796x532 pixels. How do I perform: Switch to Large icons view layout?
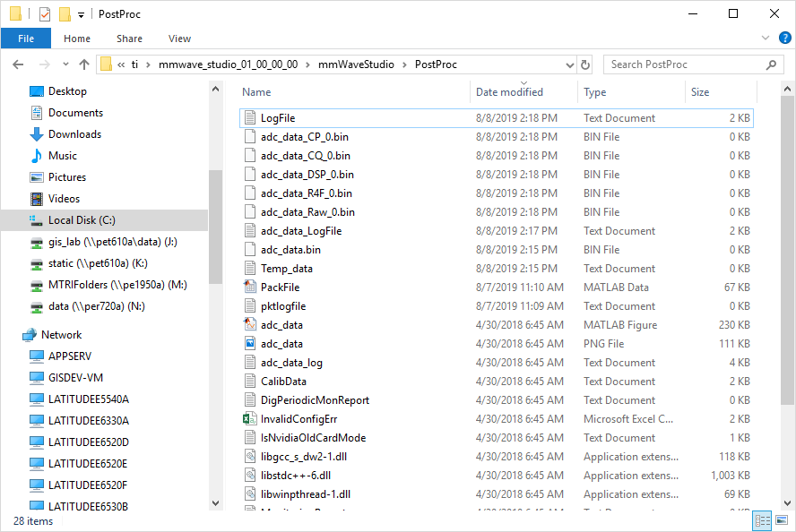tap(782, 521)
